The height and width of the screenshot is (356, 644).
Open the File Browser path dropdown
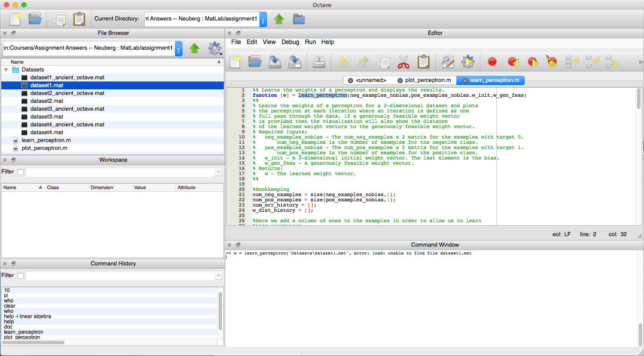click(179, 48)
